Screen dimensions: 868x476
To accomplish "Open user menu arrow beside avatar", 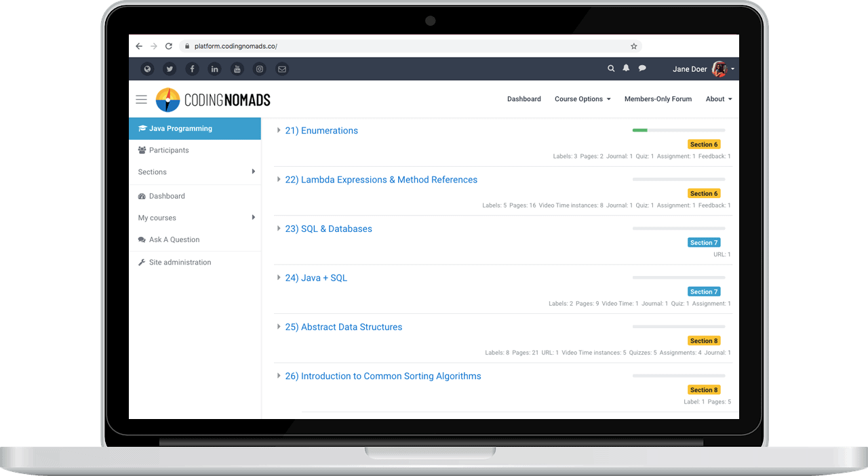I will tap(732, 69).
